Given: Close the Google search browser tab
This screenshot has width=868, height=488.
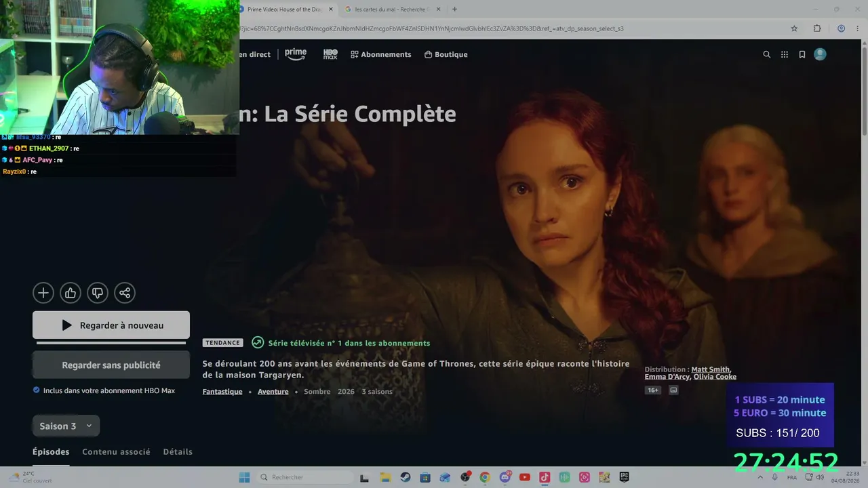Looking at the screenshot, I should click(x=438, y=9).
